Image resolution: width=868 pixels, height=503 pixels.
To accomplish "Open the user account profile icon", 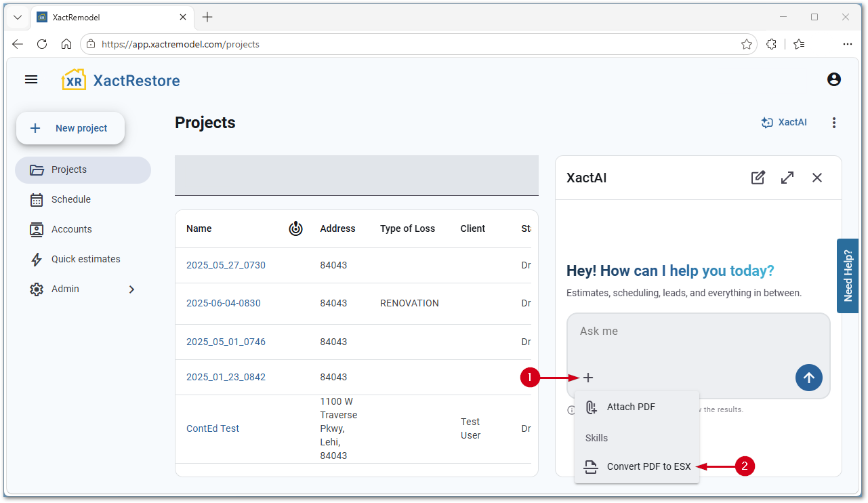I will (834, 79).
